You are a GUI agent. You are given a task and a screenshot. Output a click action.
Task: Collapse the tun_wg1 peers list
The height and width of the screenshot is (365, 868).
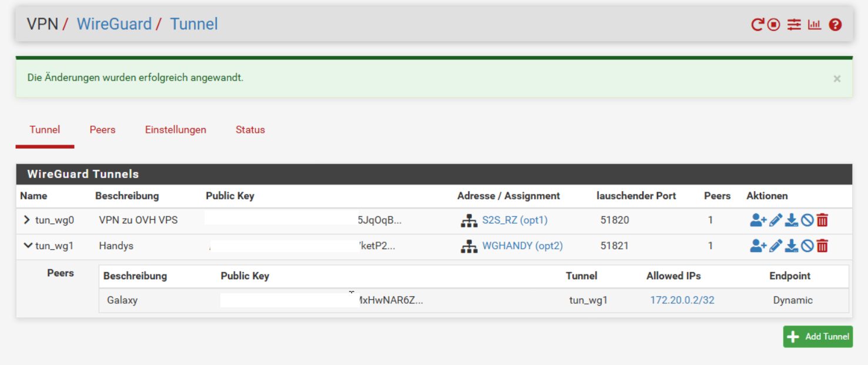tap(28, 246)
